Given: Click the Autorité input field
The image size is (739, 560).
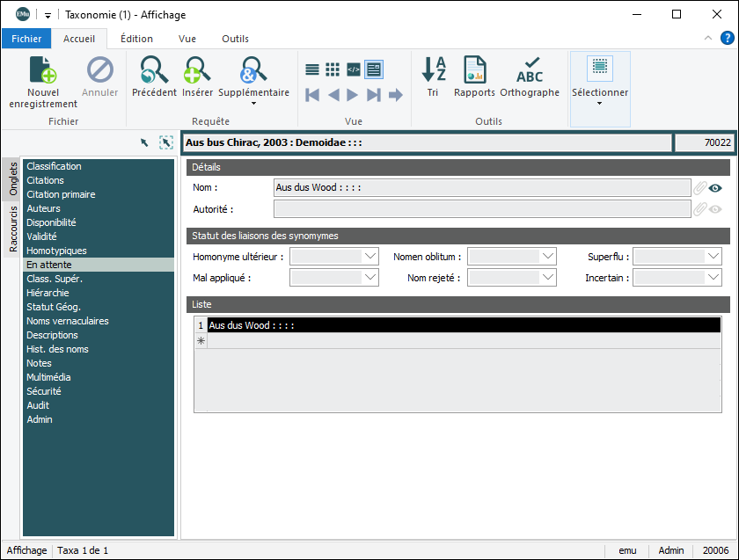Looking at the screenshot, I should [x=481, y=209].
